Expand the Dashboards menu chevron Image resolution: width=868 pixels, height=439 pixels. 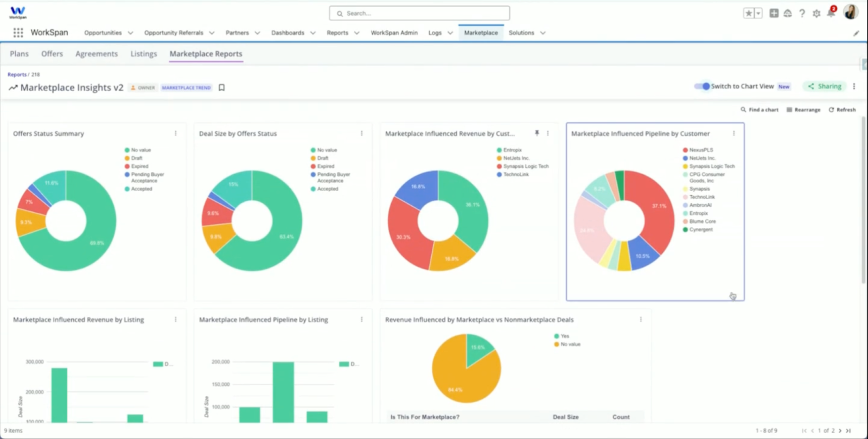(313, 33)
